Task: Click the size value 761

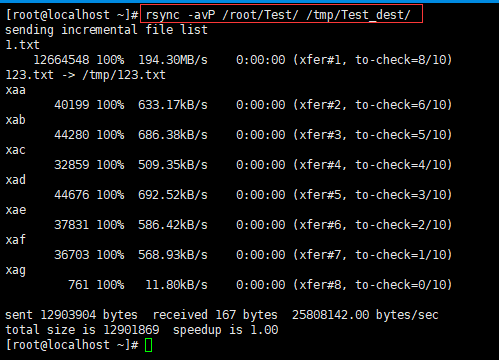Action: [79, 285]
